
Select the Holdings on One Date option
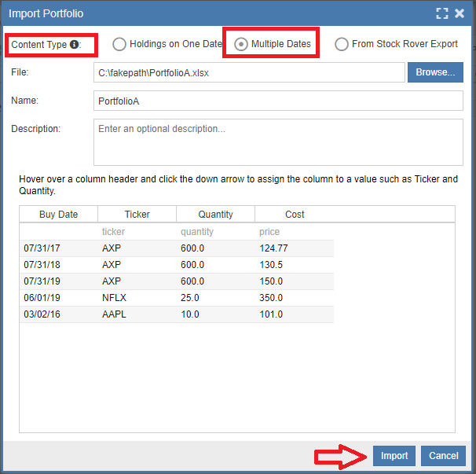120,44
